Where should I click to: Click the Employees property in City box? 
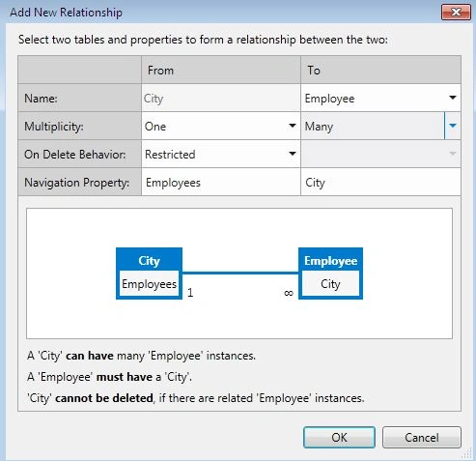click(149, 284)
